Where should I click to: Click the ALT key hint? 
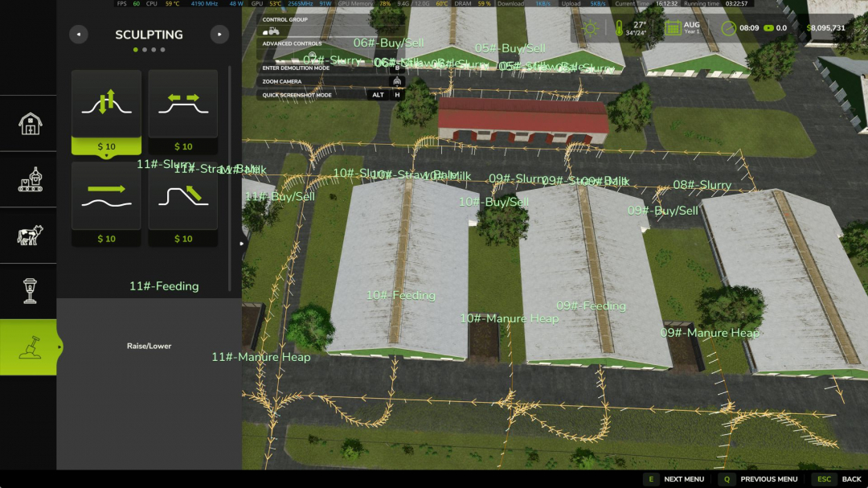tap(378, 95)
